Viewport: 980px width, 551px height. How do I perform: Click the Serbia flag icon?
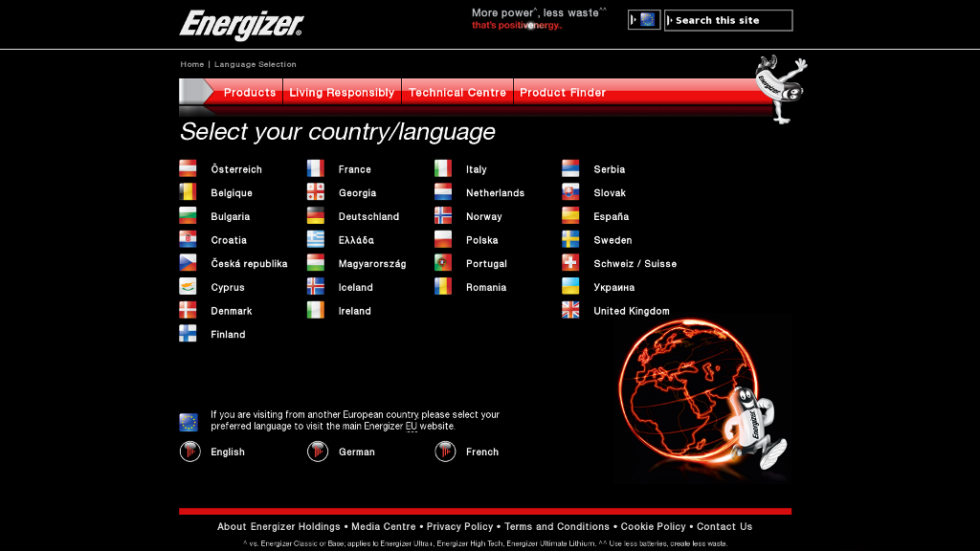tap(570, 168)
